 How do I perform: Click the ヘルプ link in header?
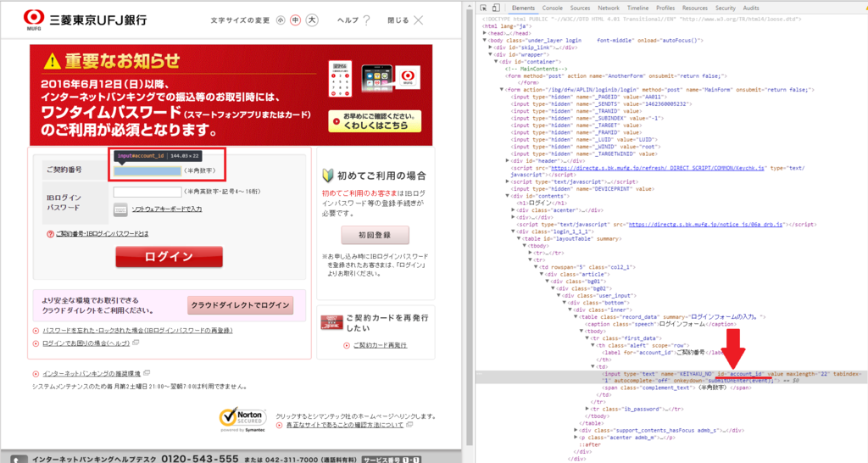tap(348, 20)
